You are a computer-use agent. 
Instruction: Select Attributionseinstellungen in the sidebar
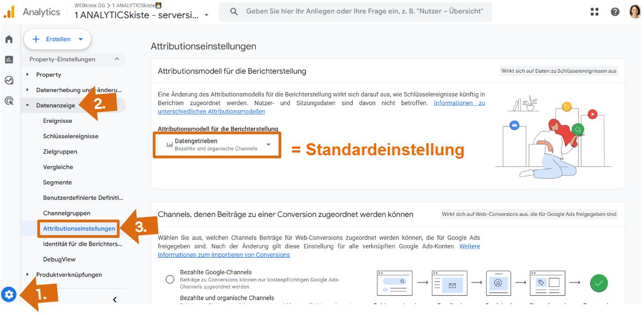point(79,229)
